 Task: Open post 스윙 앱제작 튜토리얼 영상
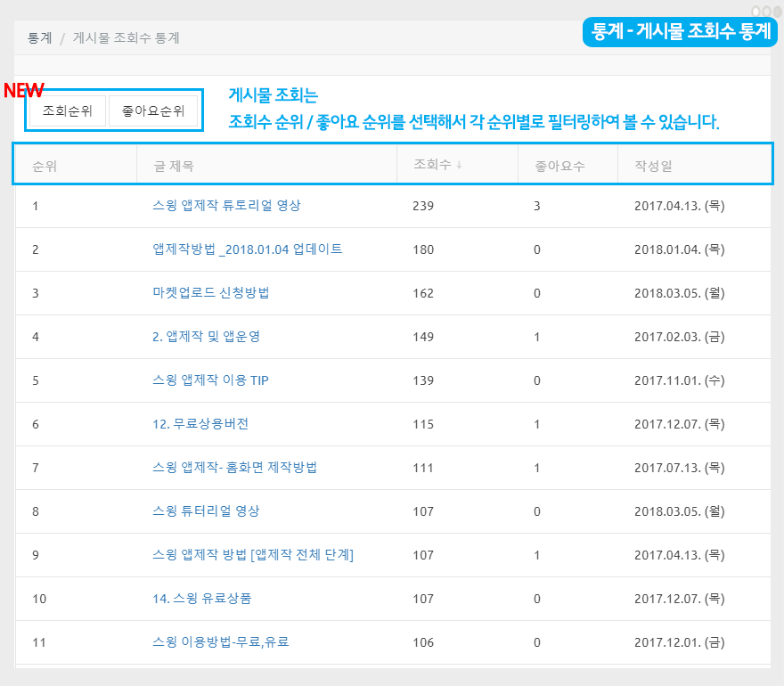[x=226, y=205]
